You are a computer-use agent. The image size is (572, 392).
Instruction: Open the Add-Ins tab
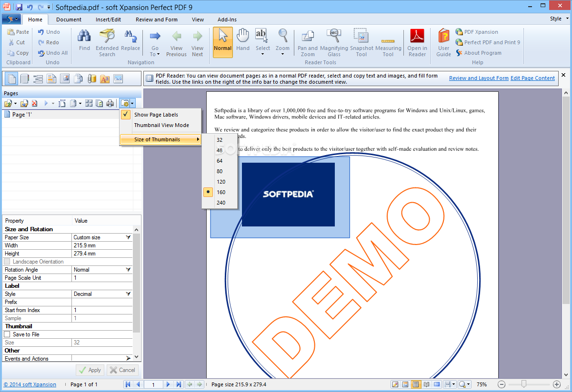coord(227,20)
